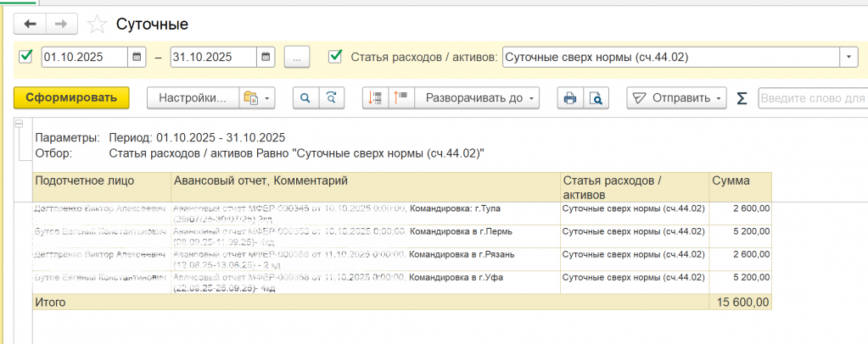Open Отправить dropdown menu
Screen dimensions: 868x344
click(676, 97)
